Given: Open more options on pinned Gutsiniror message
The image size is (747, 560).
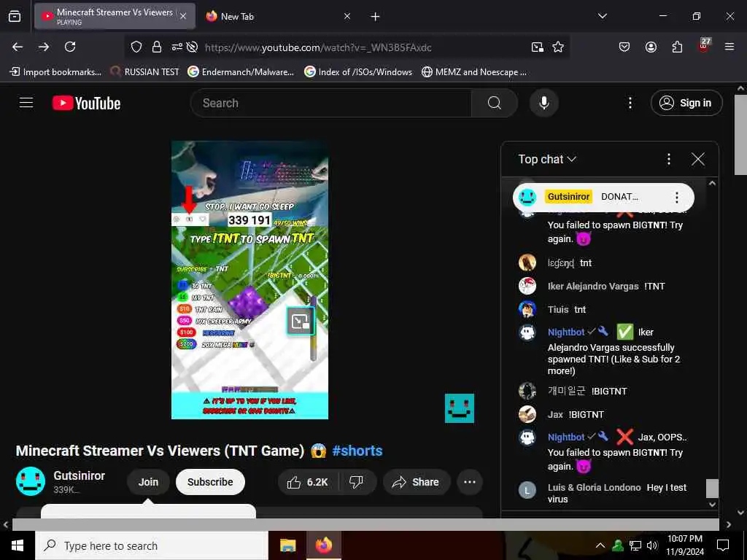Looking at the screenshot, I should point(677,197).
